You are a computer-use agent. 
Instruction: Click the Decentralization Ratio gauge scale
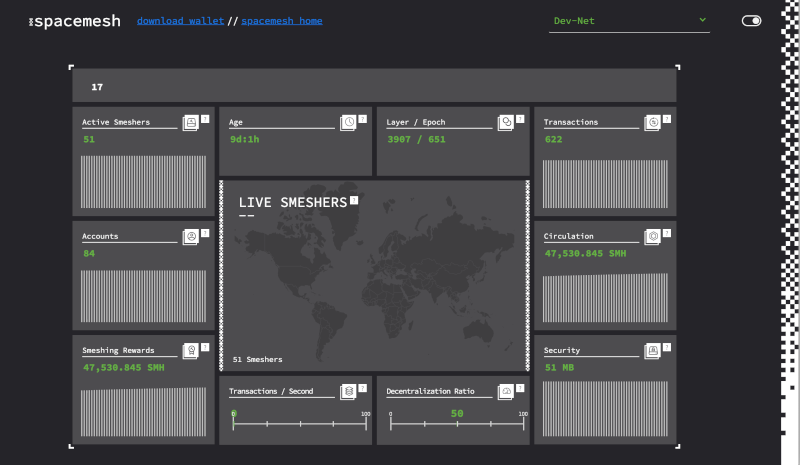[457, 424]
